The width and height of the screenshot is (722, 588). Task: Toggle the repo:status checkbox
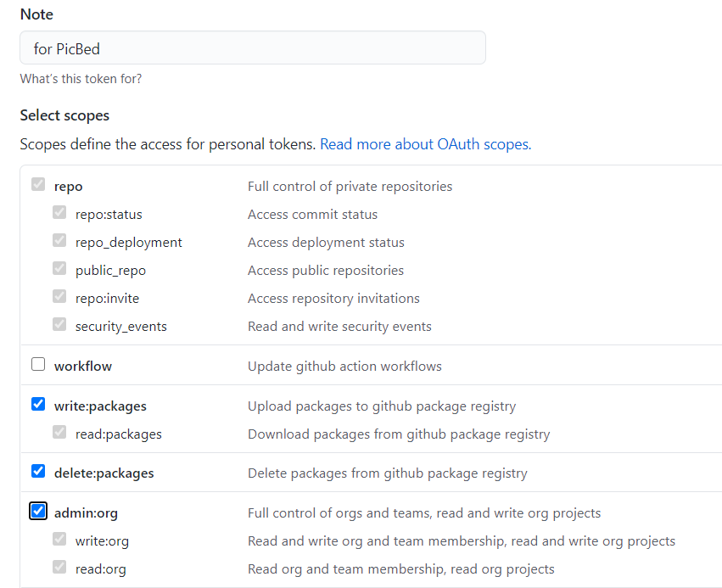[x=59, y=212]
